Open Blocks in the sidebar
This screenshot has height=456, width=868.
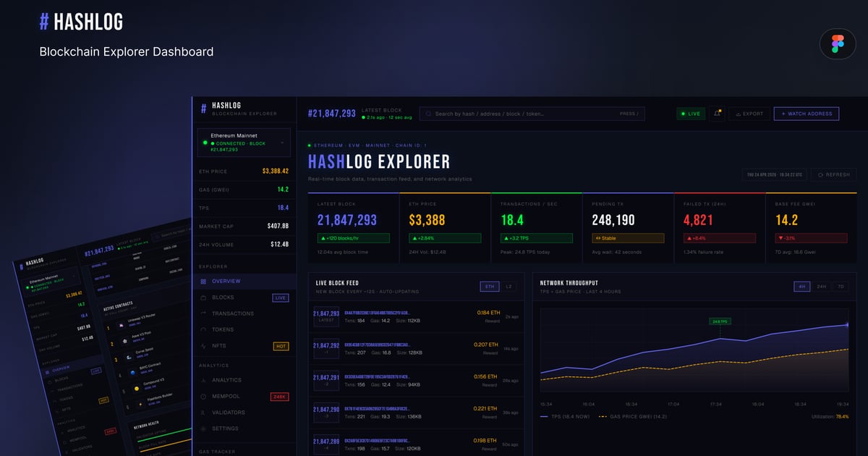tap(244, 297)
